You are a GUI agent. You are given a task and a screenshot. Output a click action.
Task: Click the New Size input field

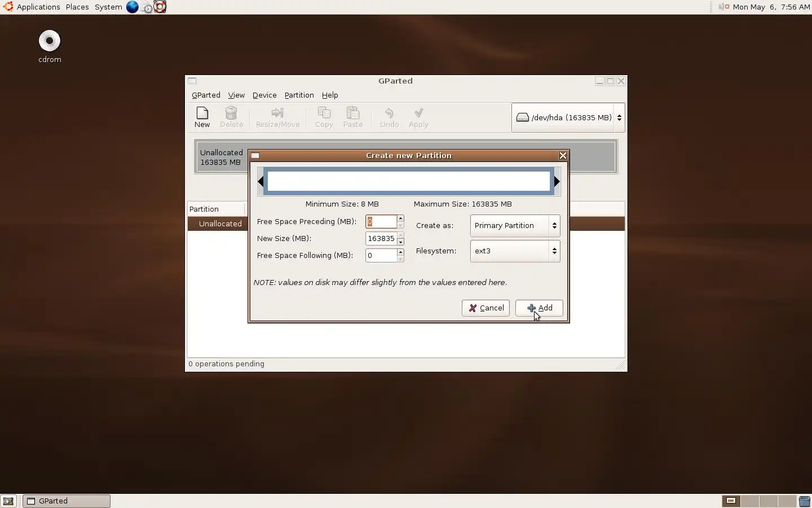(381, 238)
